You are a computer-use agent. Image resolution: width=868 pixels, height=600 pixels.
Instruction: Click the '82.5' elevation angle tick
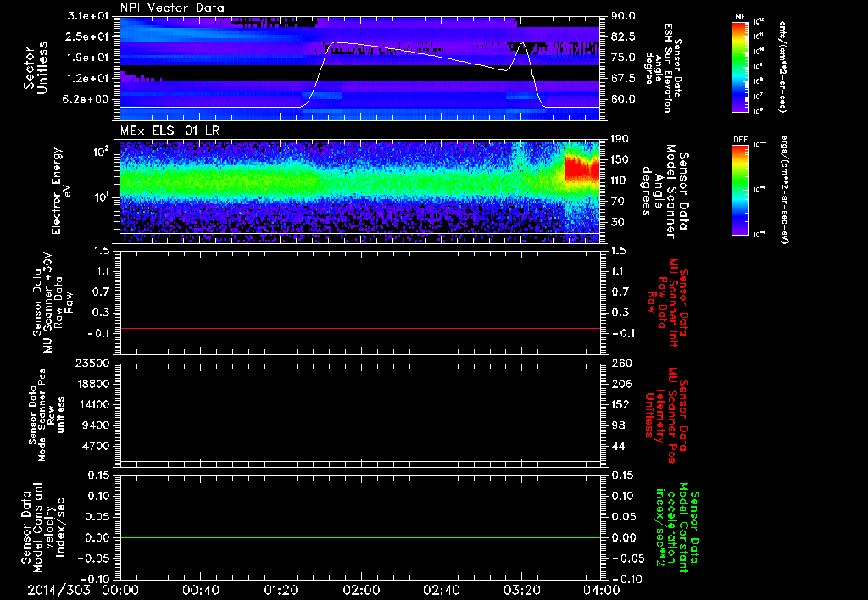[623, 36]
